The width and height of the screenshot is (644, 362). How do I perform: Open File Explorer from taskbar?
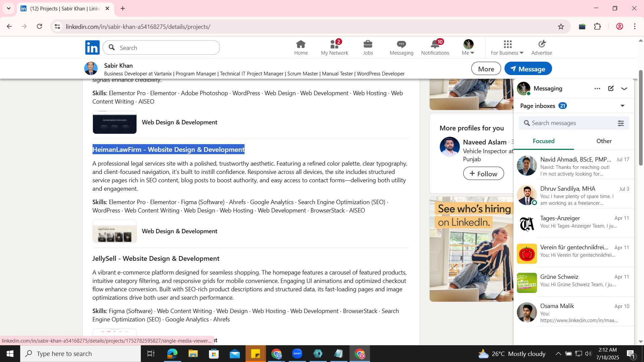193,354
